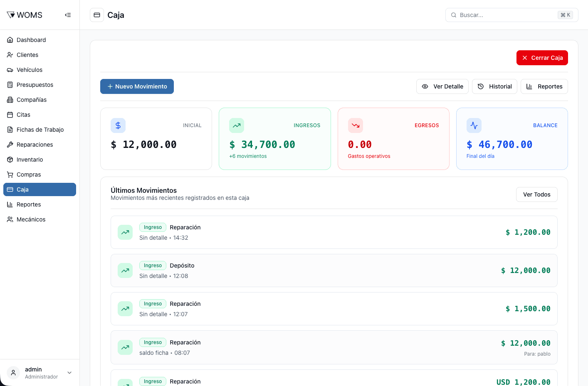
Task: Click the Cerrar Caja button
Action: pyautogui.click(x=542, y=58)
